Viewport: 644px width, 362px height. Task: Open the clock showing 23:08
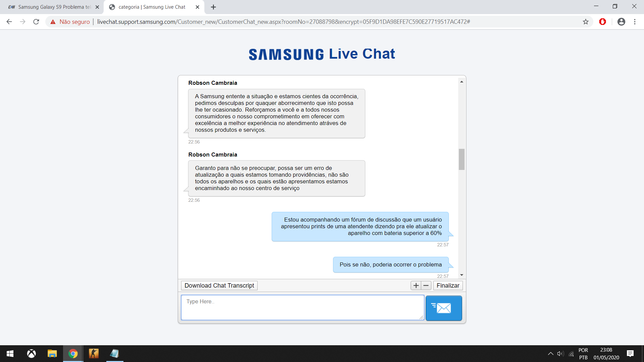point(606,354)
